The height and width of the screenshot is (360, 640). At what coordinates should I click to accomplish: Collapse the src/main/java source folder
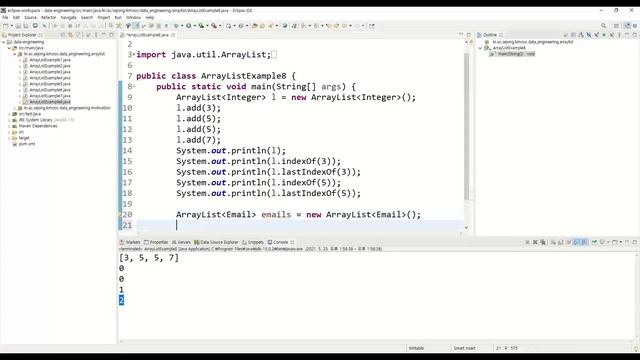(x=9, y=48)
